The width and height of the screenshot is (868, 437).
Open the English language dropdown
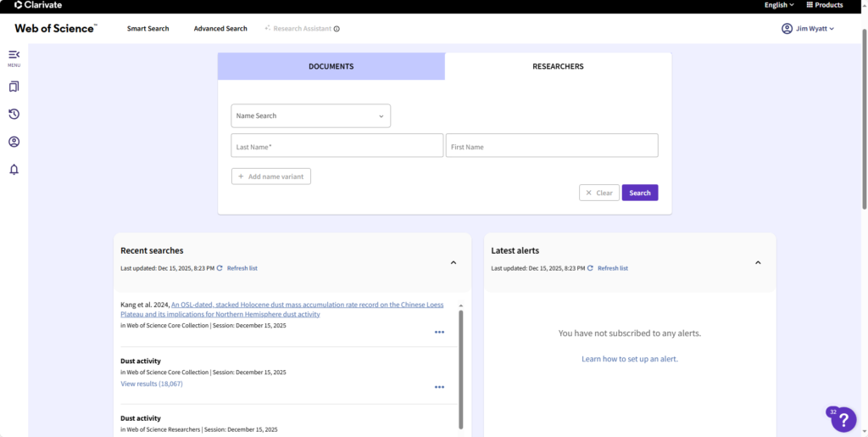pyautogui.click(x=779, y=5)
